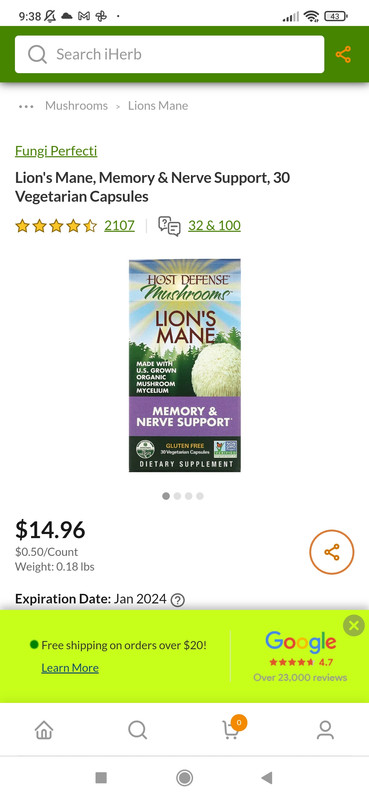Open the Fungi Perfecti brand link
This screenshot has height=800, width=369.
56,151
